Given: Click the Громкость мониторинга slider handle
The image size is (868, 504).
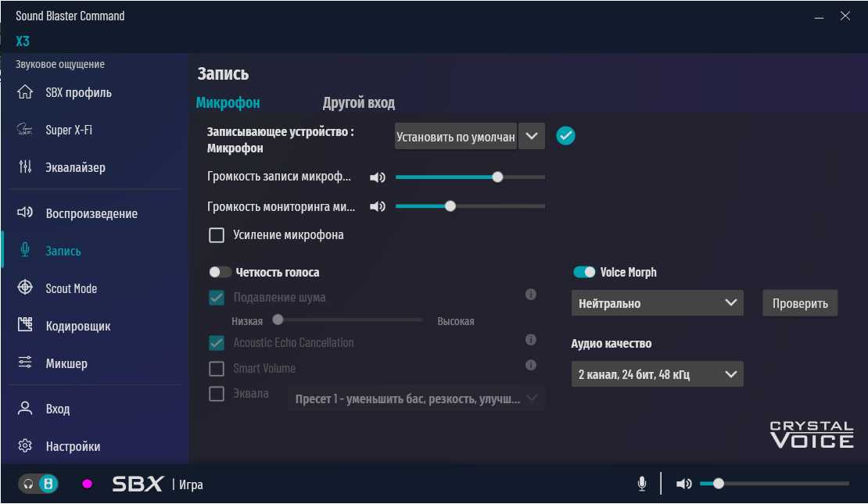Looking at the screenshot, I should coord(450,206).
